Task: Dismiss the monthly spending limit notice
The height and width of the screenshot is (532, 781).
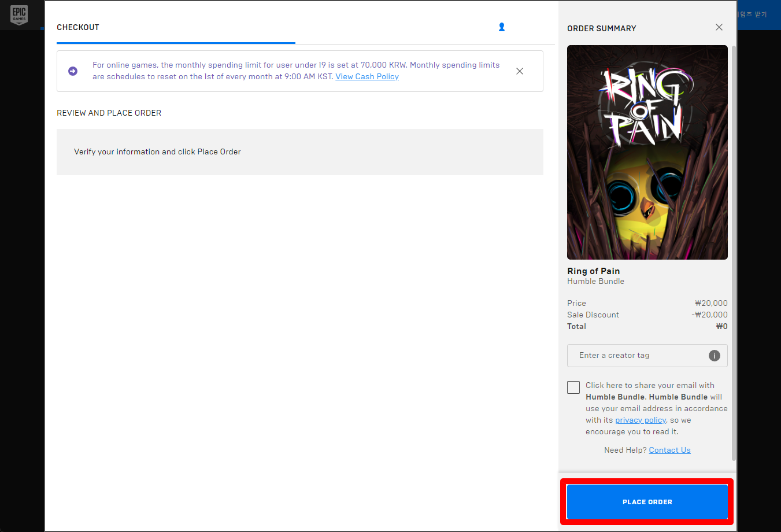Action: point(520,71)
